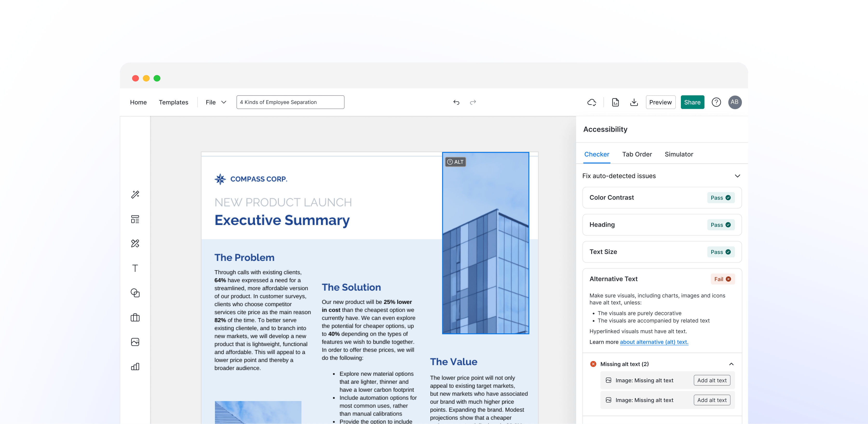Click the cloud save status icon
Screen dimensions: 868x424
592,102
